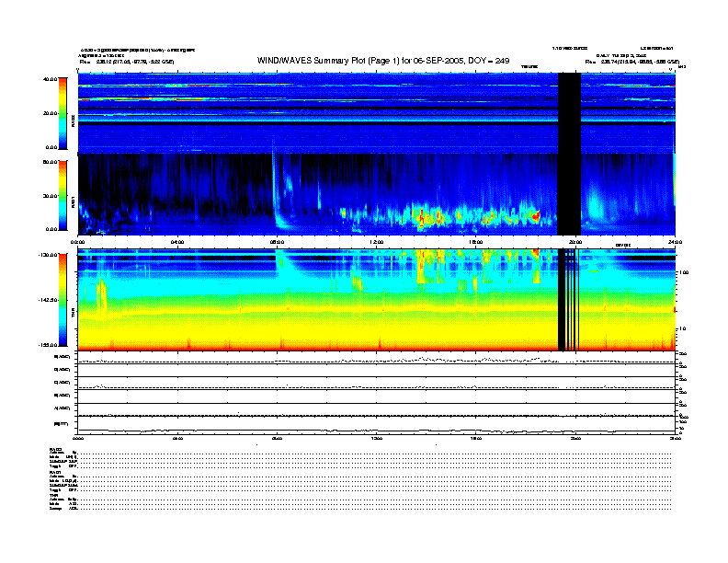
Task: Click the vertical RAD2 axis label
Action: click(73, 121)
